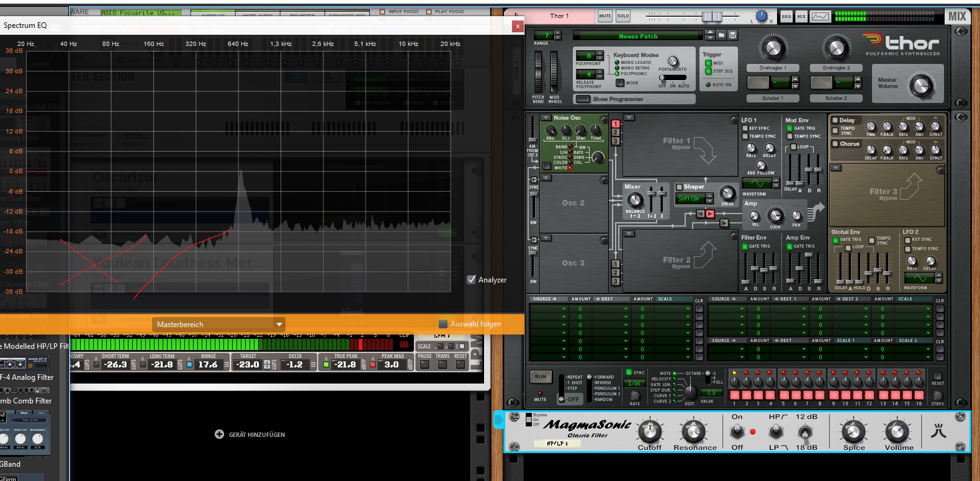
Task: Enable the Delay effect
Action: [835, 120]
